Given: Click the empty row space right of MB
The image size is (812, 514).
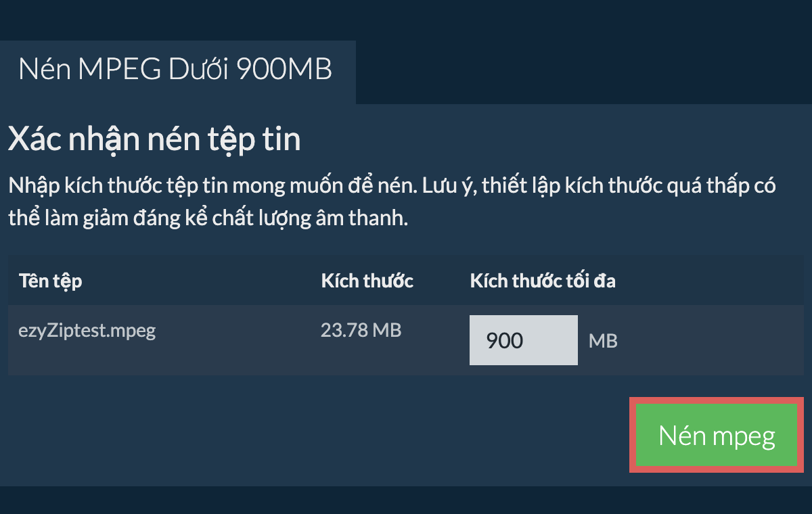Looking at the screenshot, I should [710, 340].
